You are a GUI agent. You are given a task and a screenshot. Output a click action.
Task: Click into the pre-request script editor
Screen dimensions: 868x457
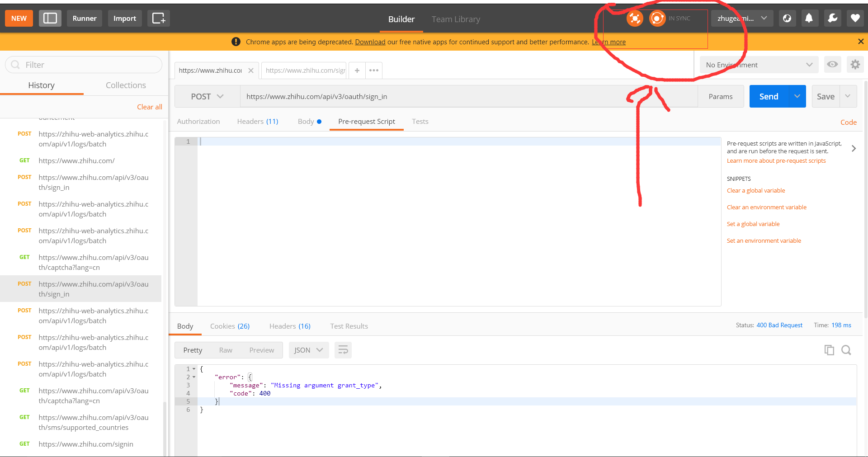[459, 221]
